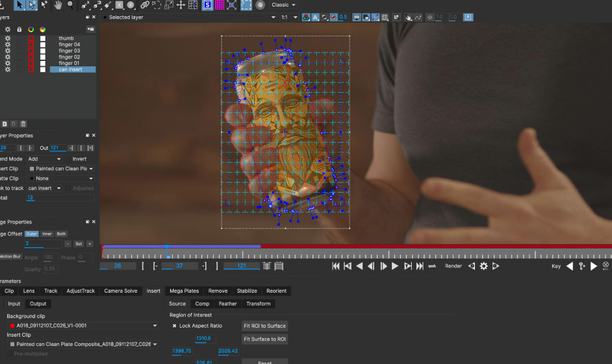The height and width of the screenshot is (364, 612).
Task: Open the Feather sub-tab
Action: coord(227,304)
